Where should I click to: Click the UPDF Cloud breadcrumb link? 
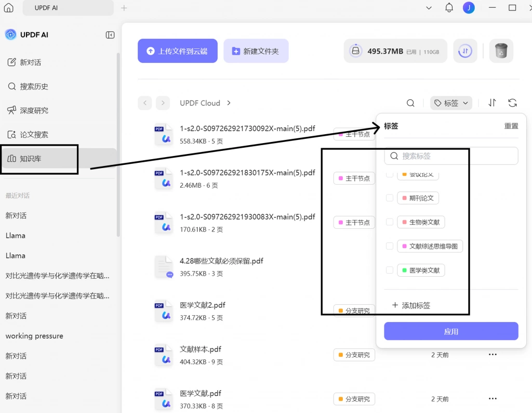pos(200,103)
